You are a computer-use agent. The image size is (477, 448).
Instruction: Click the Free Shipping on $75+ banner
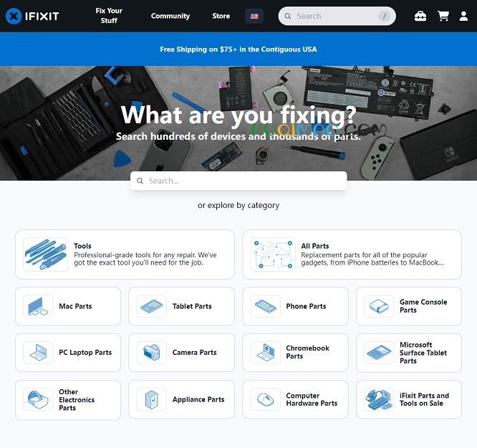click(238, 49)
